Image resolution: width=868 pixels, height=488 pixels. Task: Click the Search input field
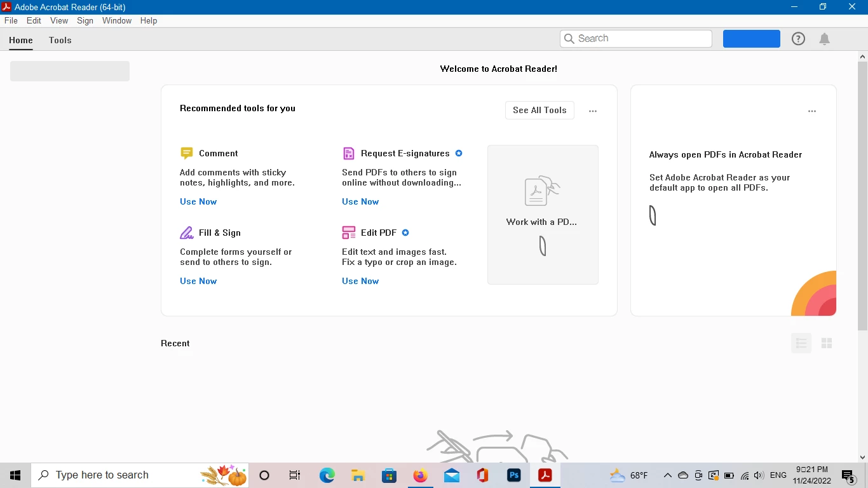tap(636, 38)
